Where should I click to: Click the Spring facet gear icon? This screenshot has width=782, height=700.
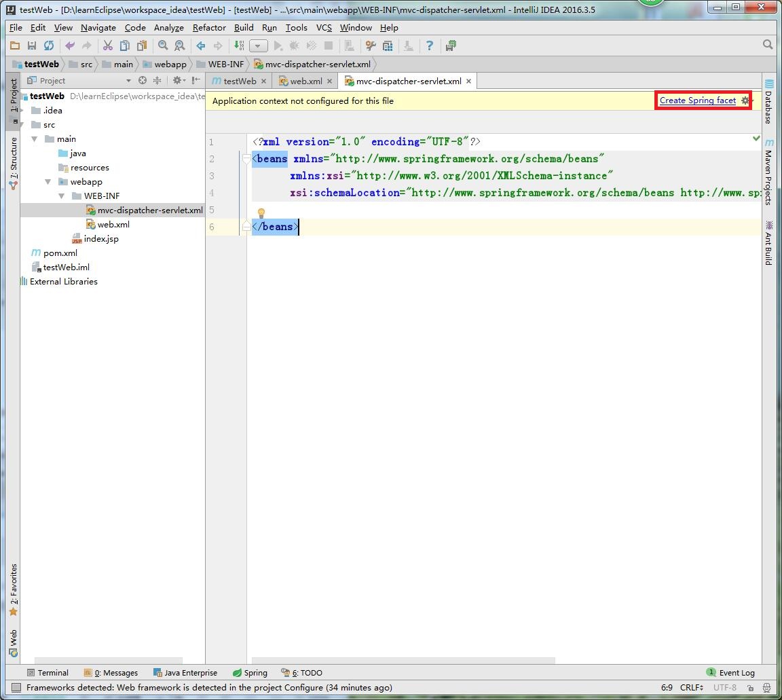click(x=745, y=100)
